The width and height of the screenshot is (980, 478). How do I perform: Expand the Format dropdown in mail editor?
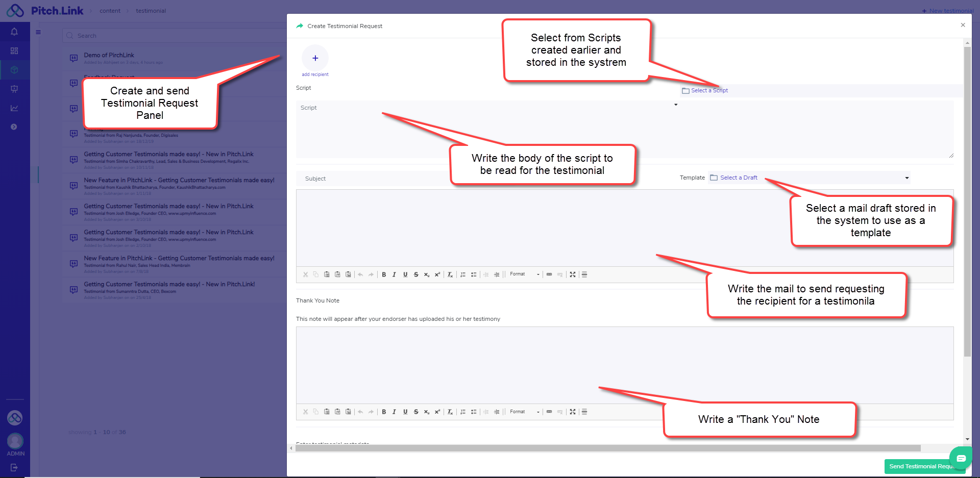(524, 274)
